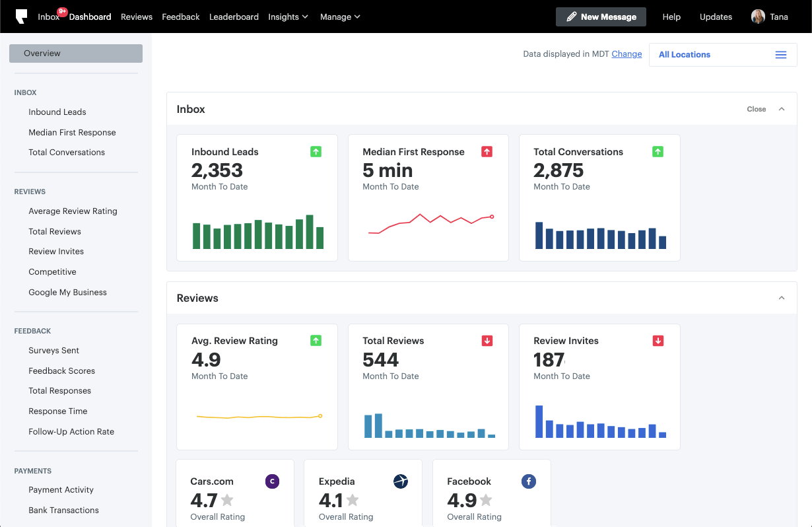
Task: Click the New Message button
Action: [x=601, y=17]
